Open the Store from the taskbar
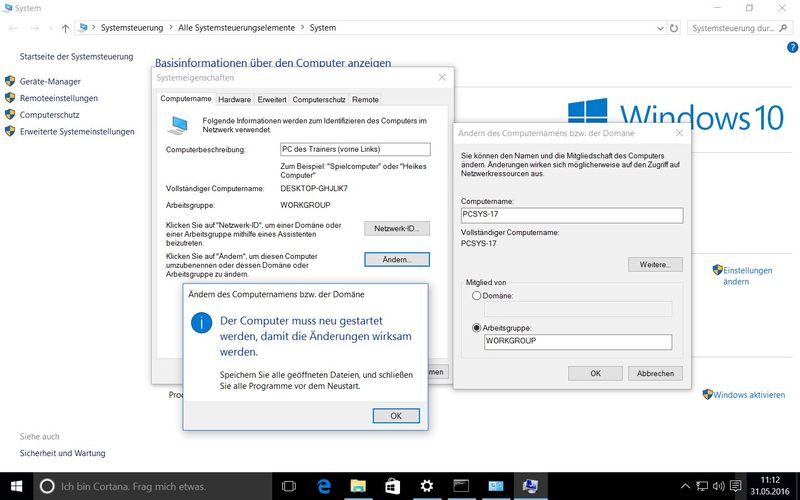This screenshot has width=800, height=500. [392, 486]
